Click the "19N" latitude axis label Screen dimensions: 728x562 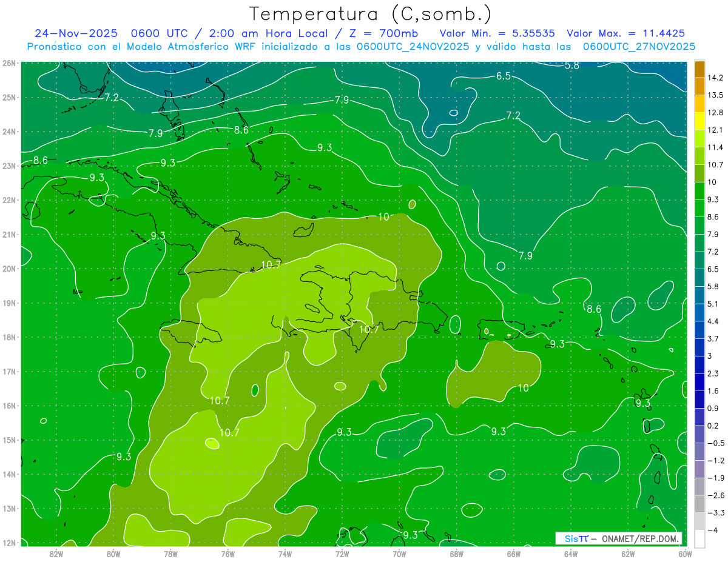tap(9, 303)
